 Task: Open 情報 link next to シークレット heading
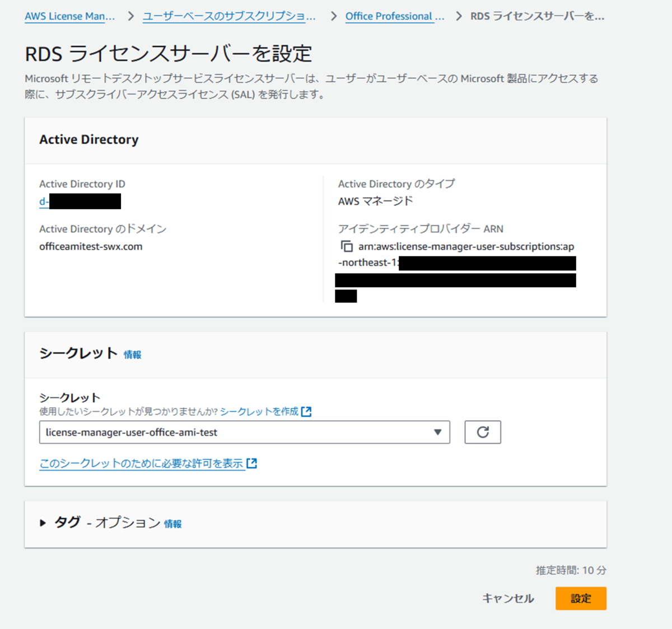click(133, 355)
